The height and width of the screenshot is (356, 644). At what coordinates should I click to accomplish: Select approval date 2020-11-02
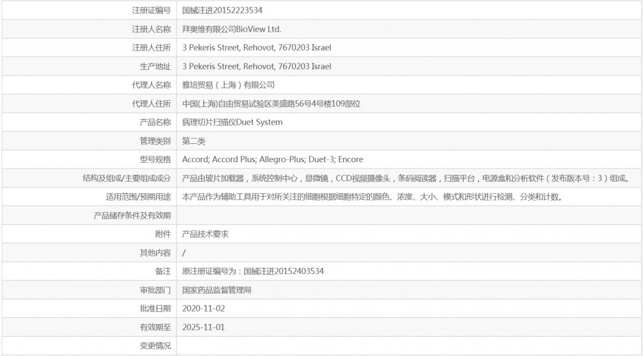pyautogui.click(x=203, y=309)
